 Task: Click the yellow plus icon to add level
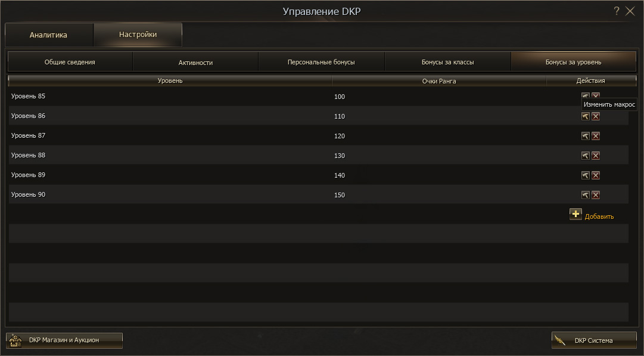pos(575,214)
